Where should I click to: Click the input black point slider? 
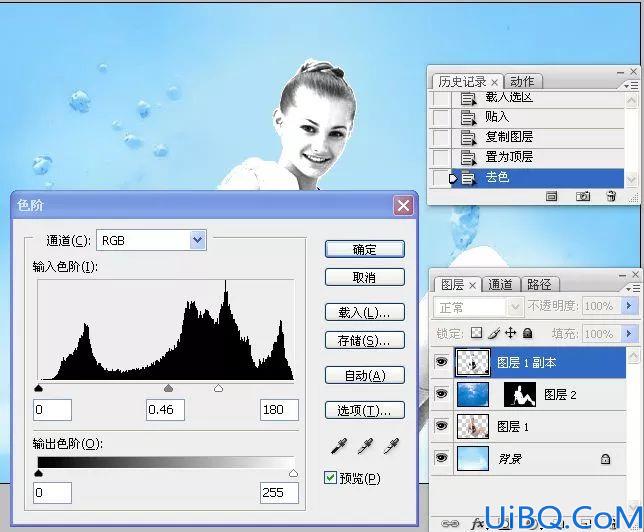tap(39, 388)
